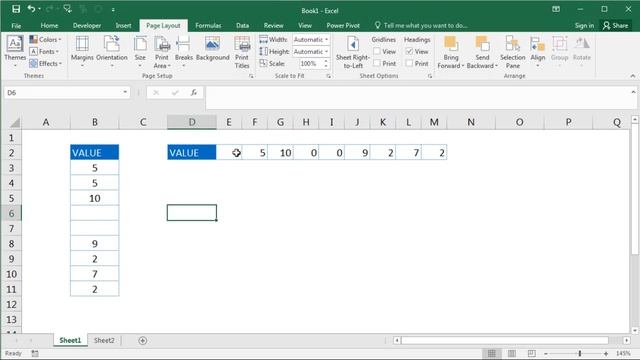640x360 pixels.
Task: Switch to the Insert tab
Action: [x=123, y=26]
